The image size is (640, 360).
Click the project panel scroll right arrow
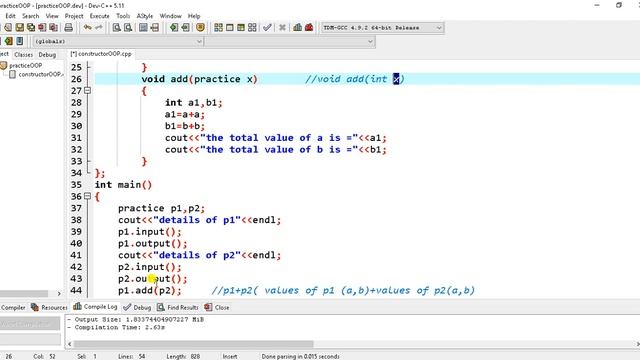[x=59, y=293]
